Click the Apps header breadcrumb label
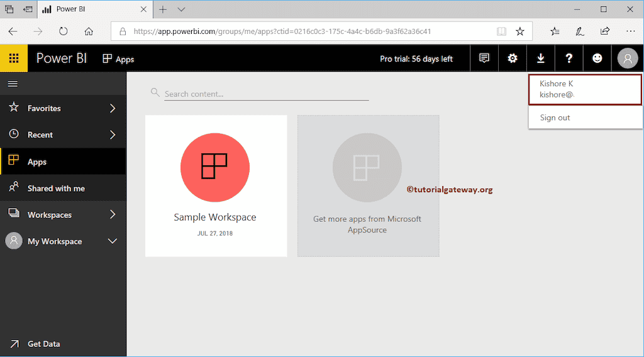The height and width of the screenshot is (357, 644). pos(125,59)
